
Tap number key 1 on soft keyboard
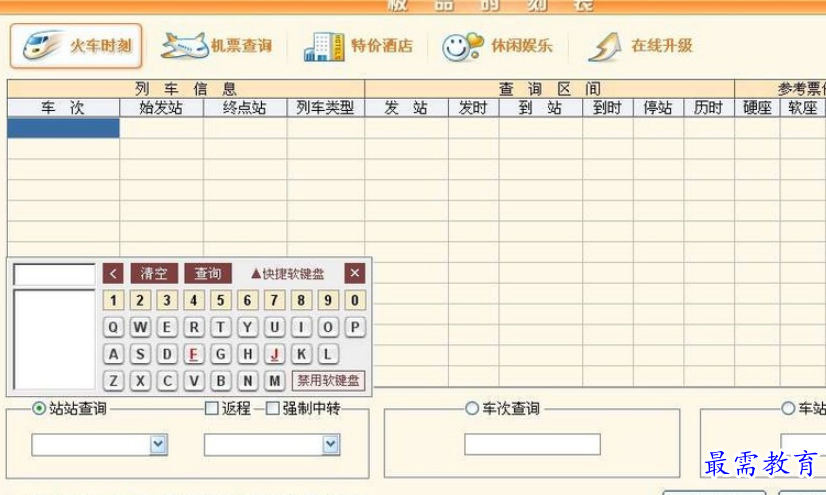click(113, 300)
